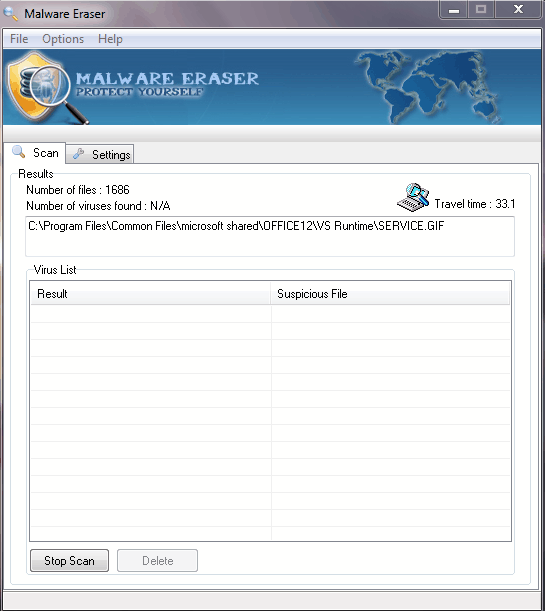
Task: Click the MALWARE ERASER banner title
Action: [167, 79]
